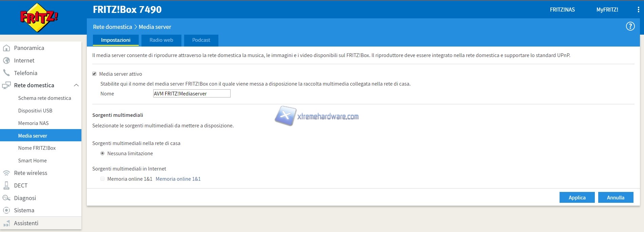Click the Telefonia phone icon

click(6, 73)
